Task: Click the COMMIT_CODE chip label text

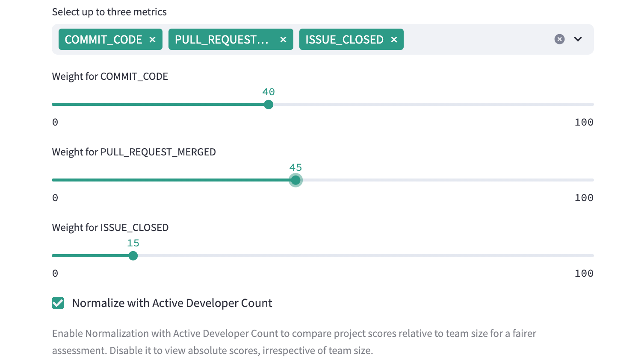Action: [103, 40]
